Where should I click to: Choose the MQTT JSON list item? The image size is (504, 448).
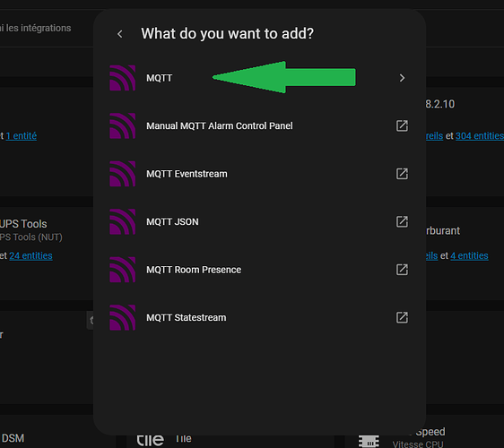(260, 221)
